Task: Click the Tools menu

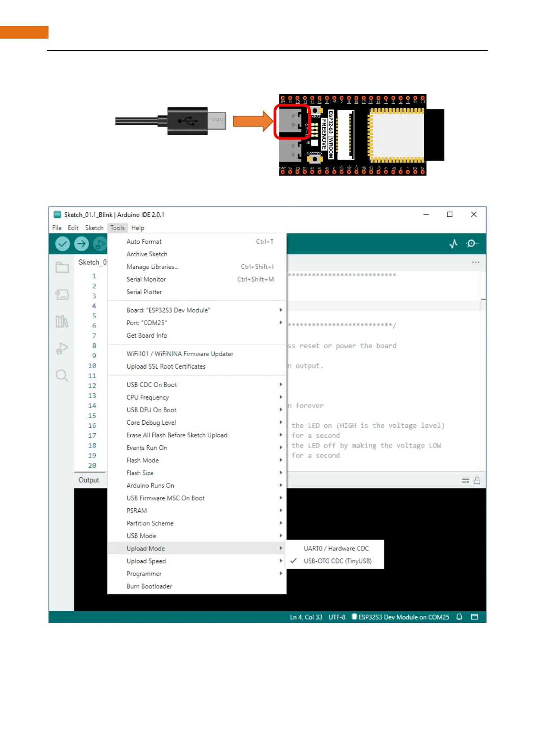Action: point(118,228)
